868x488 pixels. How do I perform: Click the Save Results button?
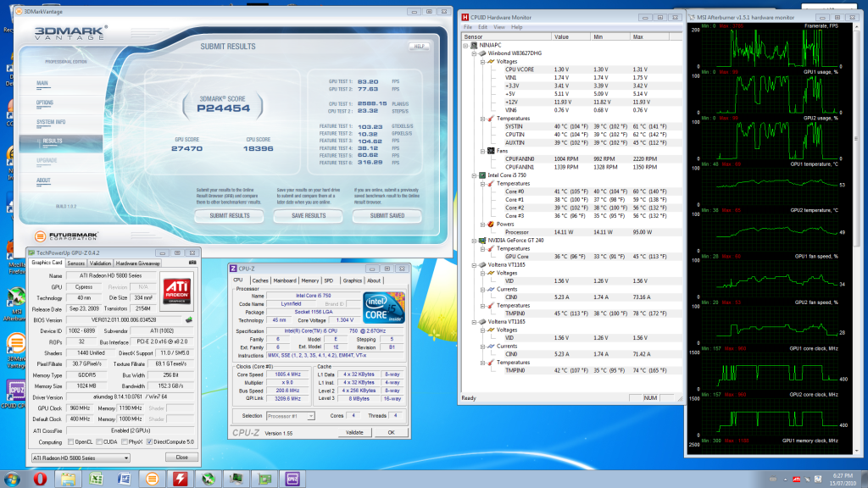(x=309, y=216)
